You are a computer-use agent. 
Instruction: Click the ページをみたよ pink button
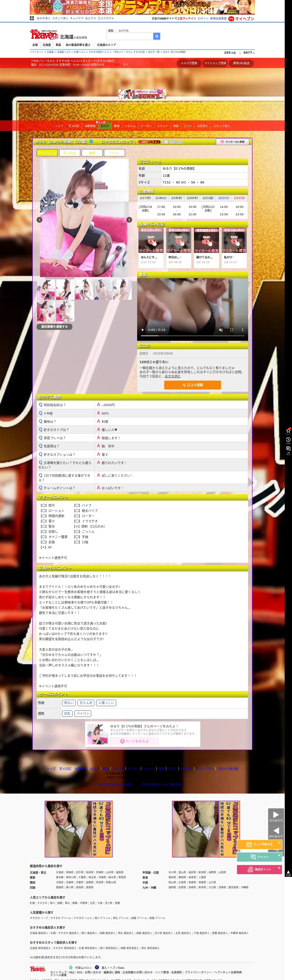(134, 741)
